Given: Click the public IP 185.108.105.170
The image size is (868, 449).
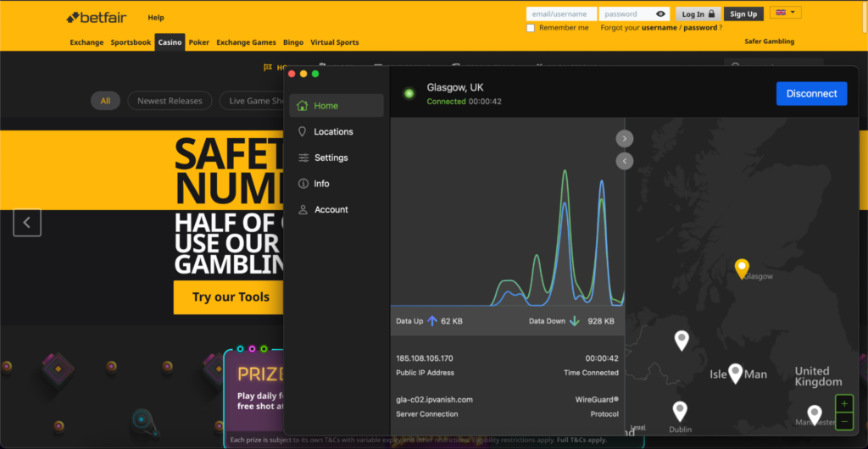Looking at the screenshot, I should click(425, 358).
